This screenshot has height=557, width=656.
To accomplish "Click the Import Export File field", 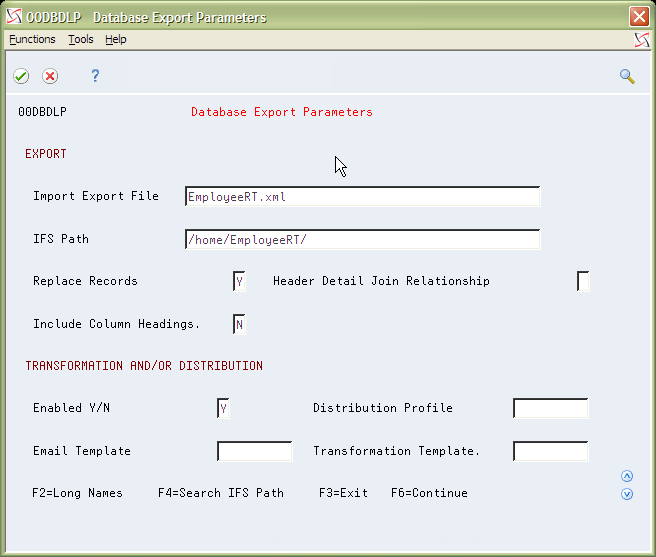I will pyautogui.click(x=362, y=196).
